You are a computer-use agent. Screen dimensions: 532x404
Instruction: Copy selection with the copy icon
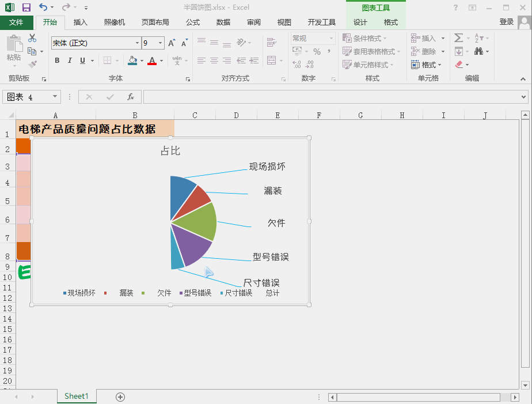(x=32, y=51)
